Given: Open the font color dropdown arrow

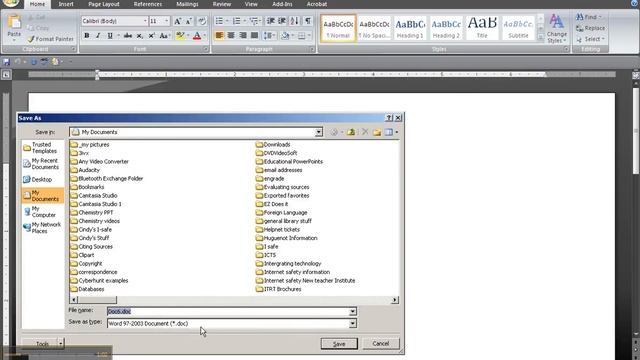Looking at the screenshot, I should (x=204, y=36).
